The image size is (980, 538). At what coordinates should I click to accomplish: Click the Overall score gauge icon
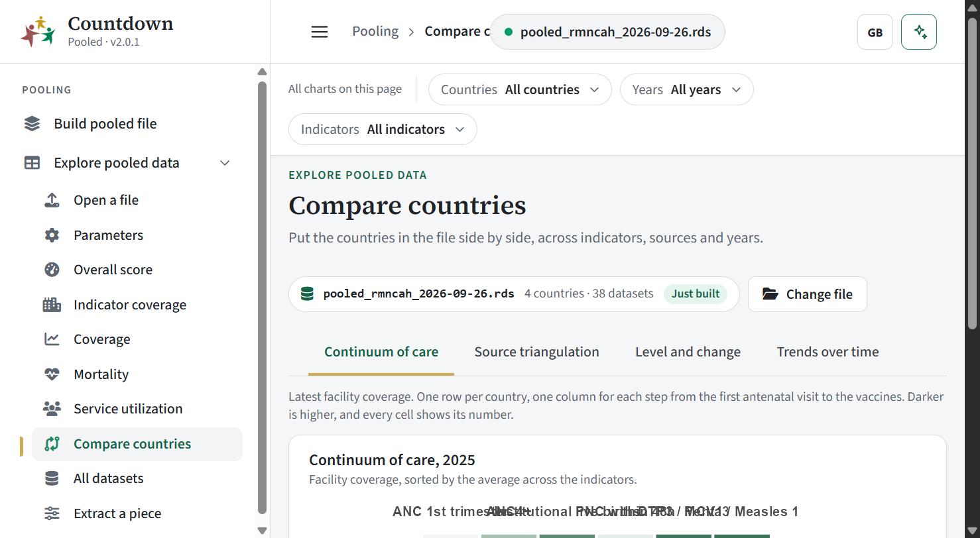coord(52,270)
